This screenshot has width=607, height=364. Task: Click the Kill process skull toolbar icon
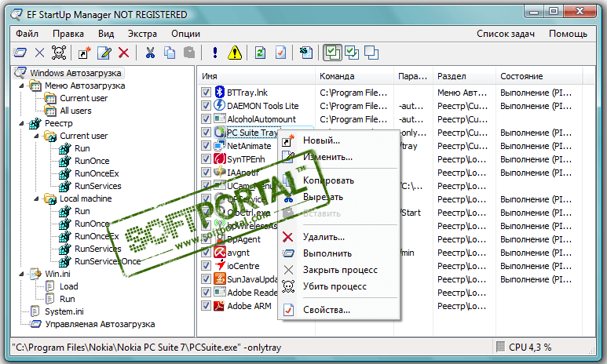[x=59, y=53]
